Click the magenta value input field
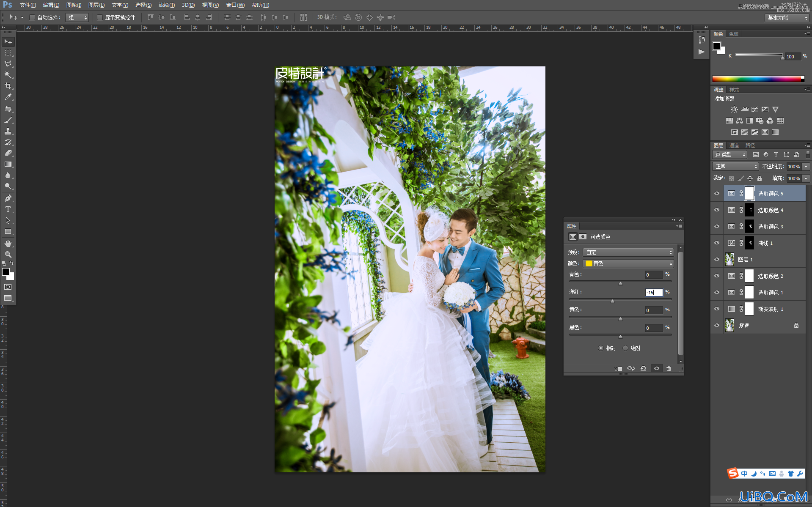The height and width of the screenshot is (507, 812). [654, 293]
